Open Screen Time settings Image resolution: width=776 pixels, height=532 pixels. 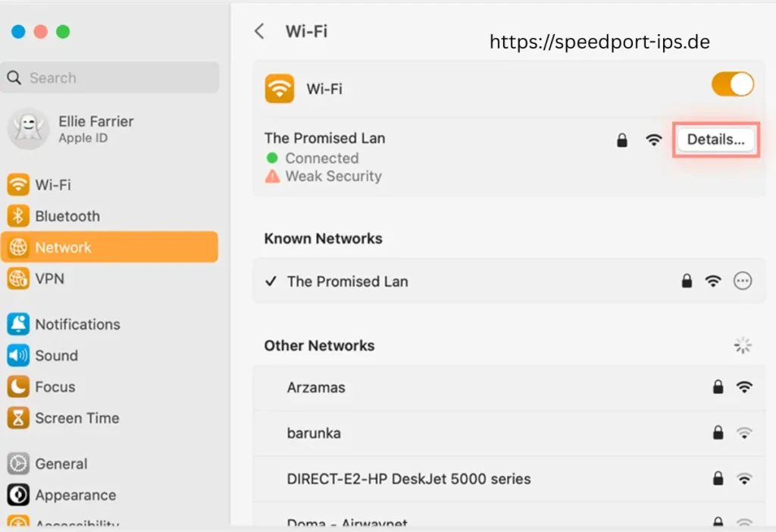pyautogui.click(x=77, y=418)
